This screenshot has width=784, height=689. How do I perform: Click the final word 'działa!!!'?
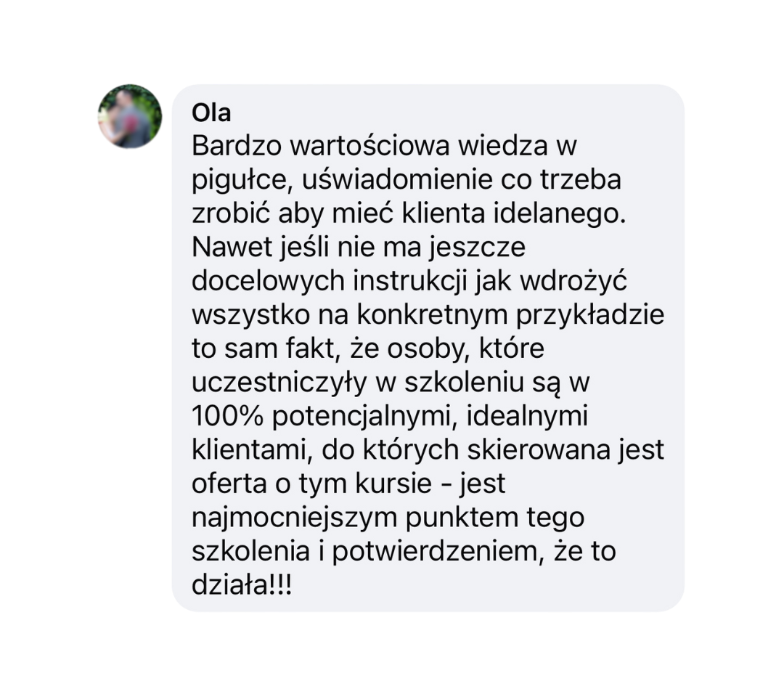click(x=242, y=585)
